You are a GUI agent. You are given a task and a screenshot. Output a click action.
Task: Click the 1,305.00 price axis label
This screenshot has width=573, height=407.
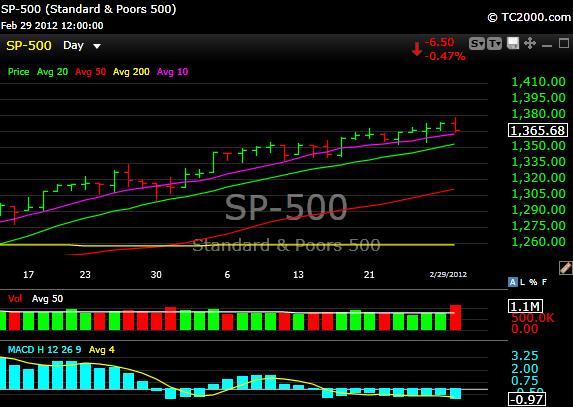point(539,194)
